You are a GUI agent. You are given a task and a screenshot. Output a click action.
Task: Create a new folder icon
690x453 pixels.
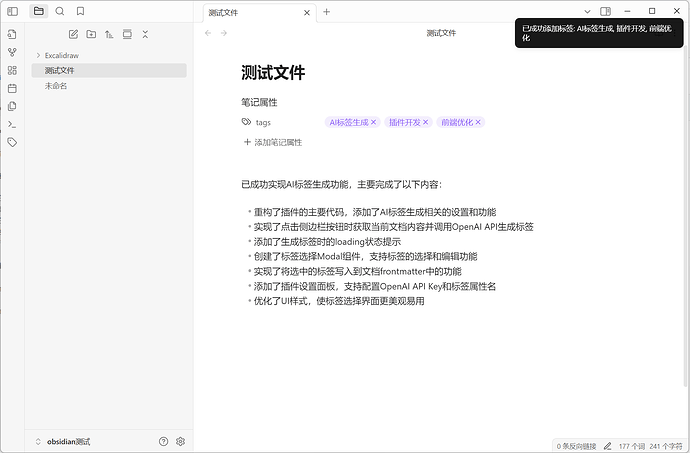point(91,34)
